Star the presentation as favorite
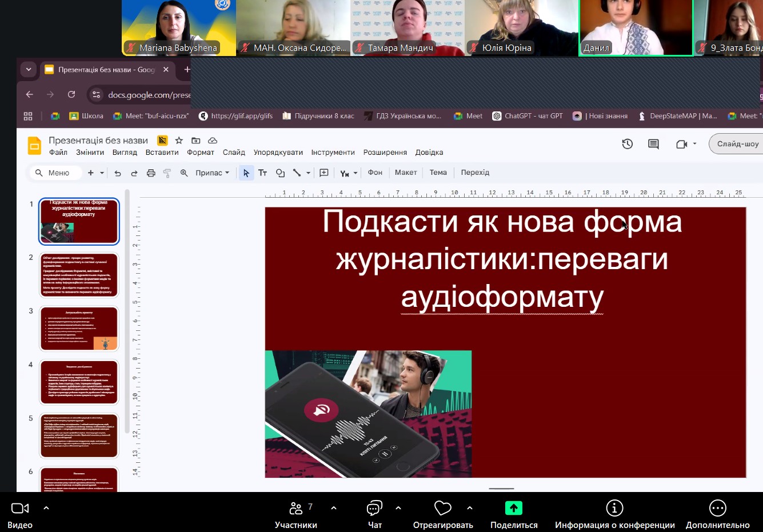 click(x=179, y=141)
